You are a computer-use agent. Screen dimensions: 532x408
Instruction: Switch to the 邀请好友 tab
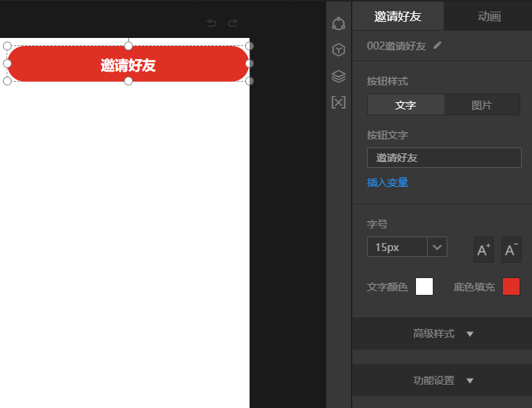[x=398, y=16]
